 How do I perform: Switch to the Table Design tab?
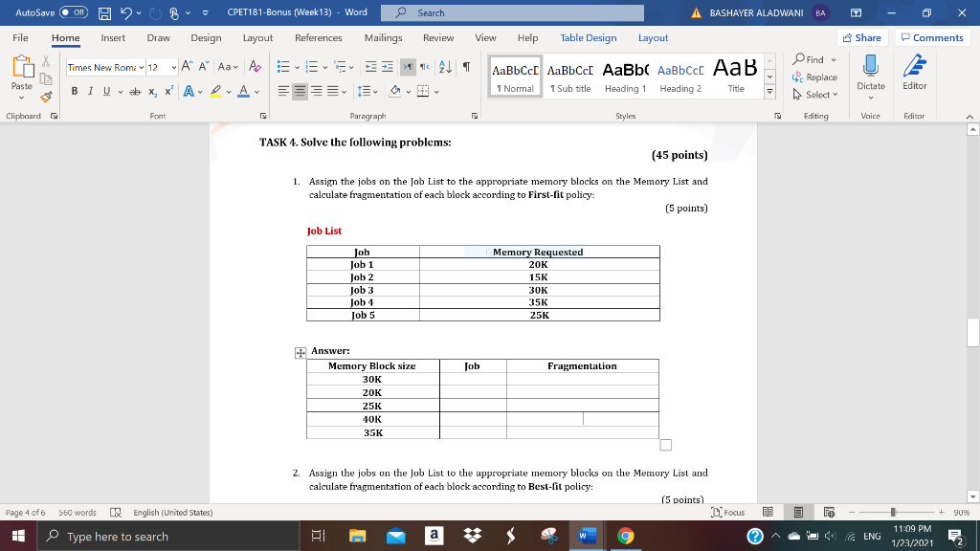pos(588,37)
